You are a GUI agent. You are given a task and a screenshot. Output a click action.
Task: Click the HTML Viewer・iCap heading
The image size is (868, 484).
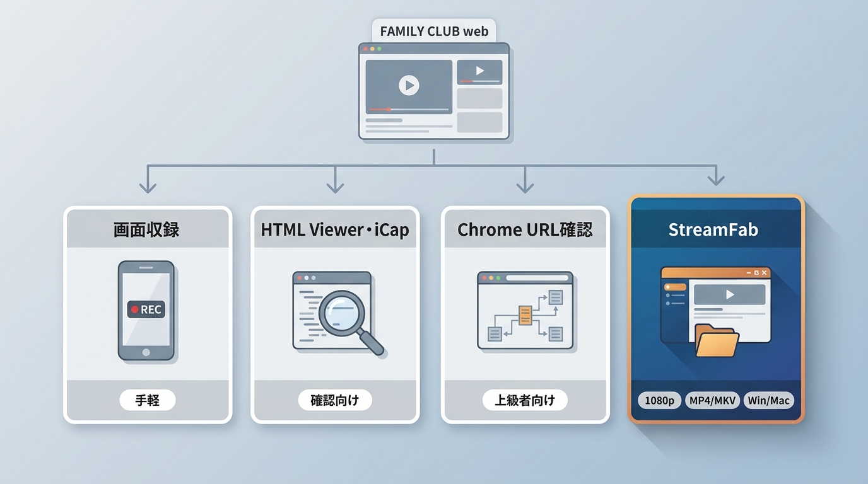pyautogui.click(x=335, y=229)
